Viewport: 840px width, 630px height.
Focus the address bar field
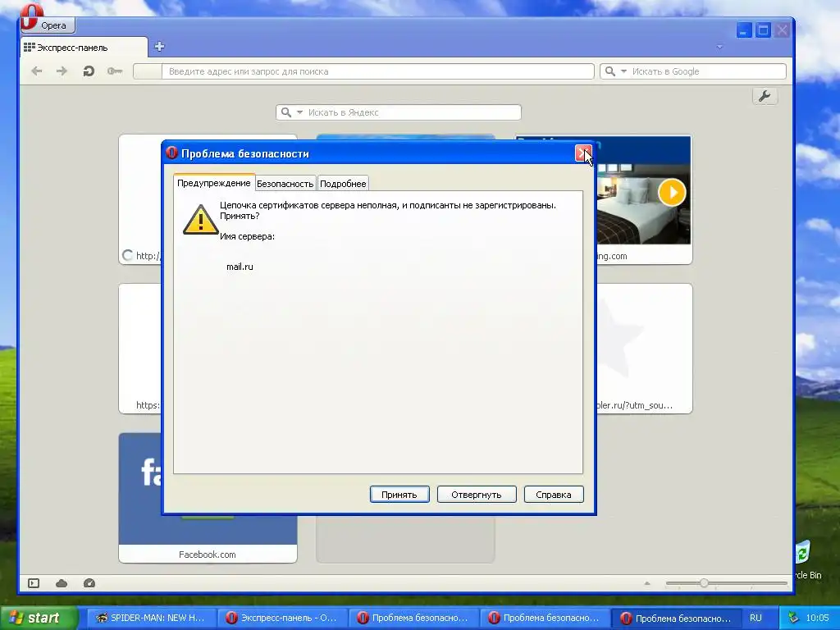[363, 71]
